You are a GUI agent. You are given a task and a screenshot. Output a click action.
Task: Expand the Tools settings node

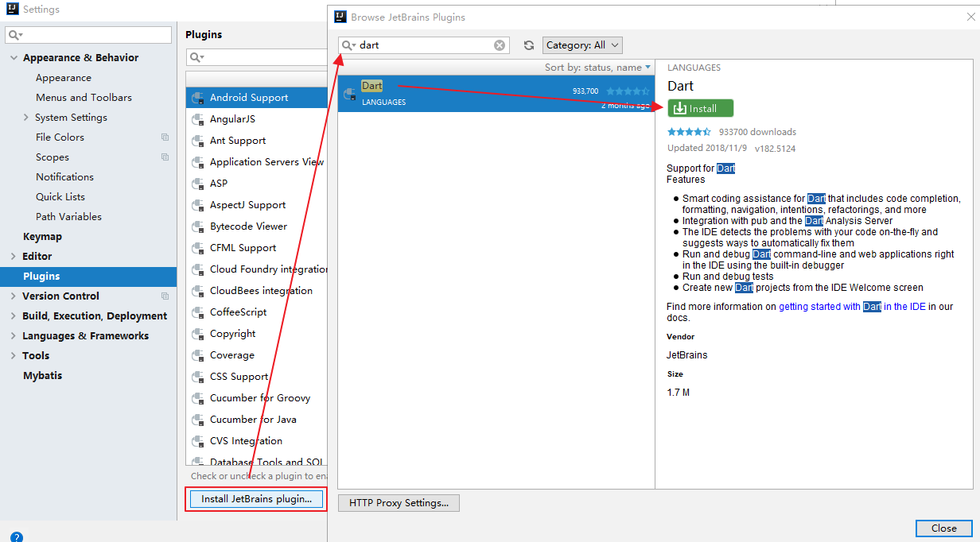click(x=14, y=356)
